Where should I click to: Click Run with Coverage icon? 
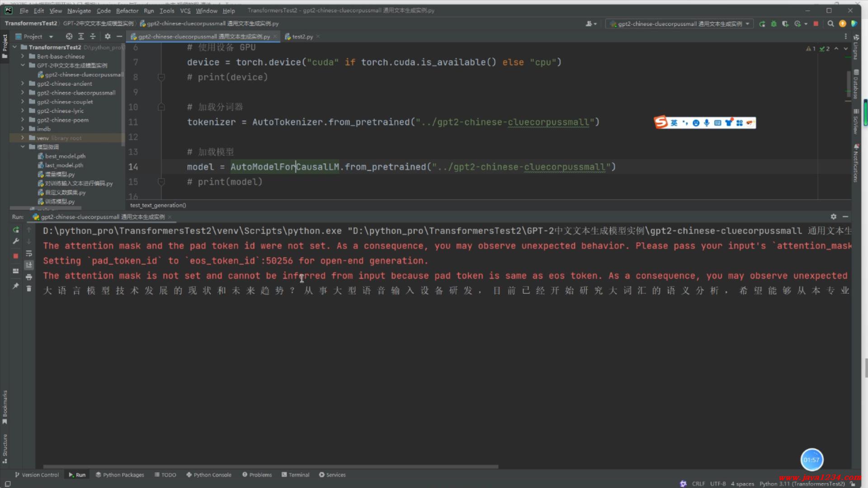click(x=785, y=24)
